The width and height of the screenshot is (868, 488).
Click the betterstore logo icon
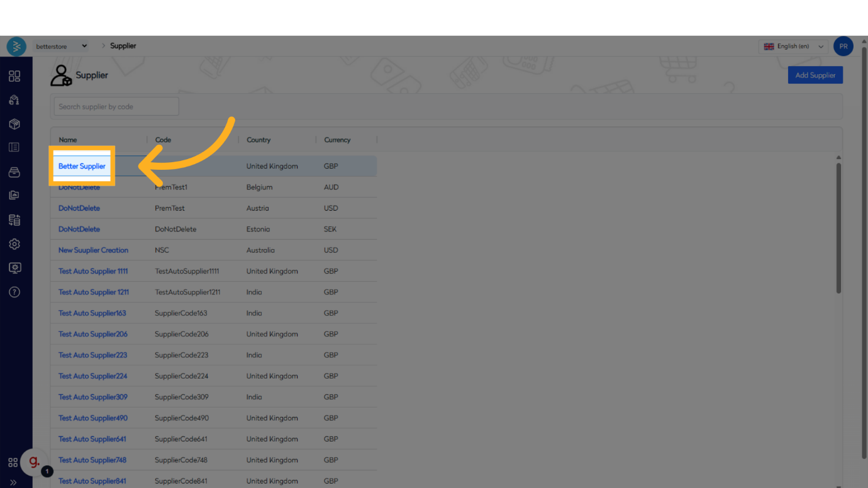pyautogui.click(x=16, y=47)
